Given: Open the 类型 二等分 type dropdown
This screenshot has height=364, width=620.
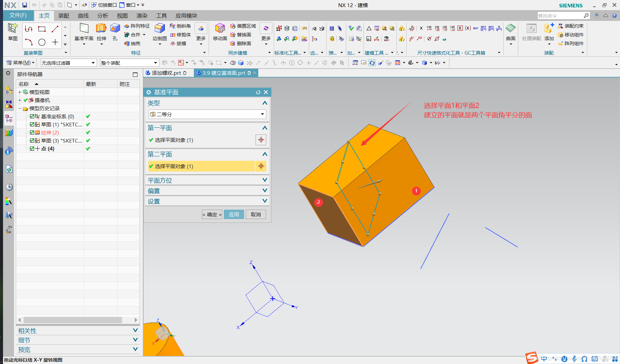Looking at the screenshot, I should click(207, 114).
